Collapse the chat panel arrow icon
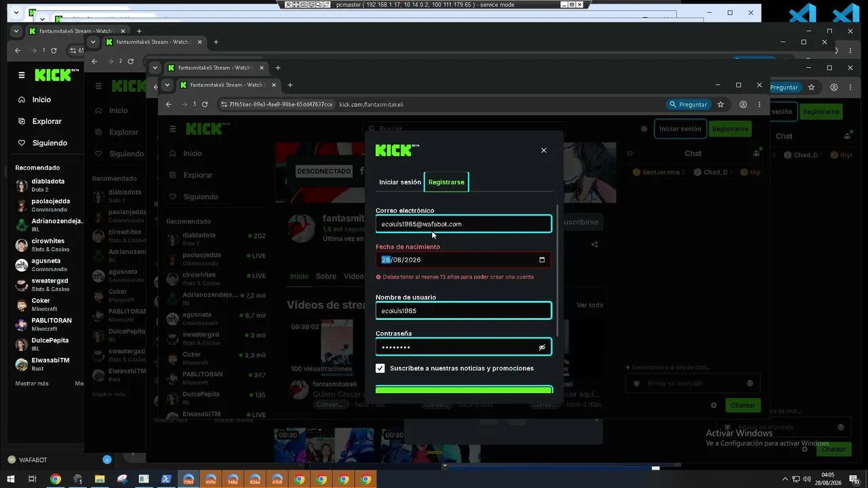 coord(630,153)
